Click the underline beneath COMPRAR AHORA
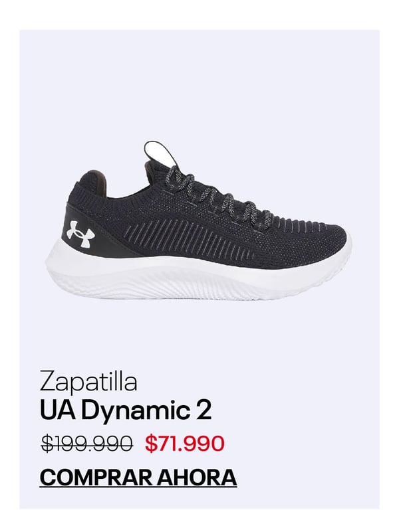399x532 pixels. pos(138,488)
